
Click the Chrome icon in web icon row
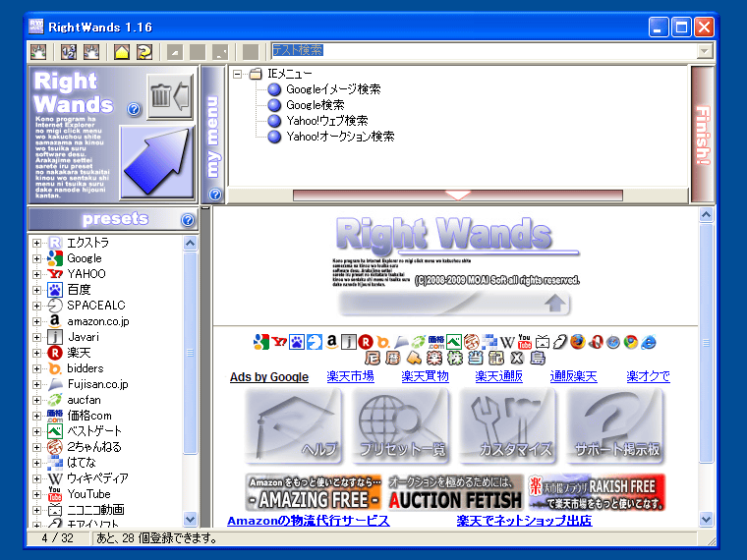pyautogui.click(x=631, y=342)
